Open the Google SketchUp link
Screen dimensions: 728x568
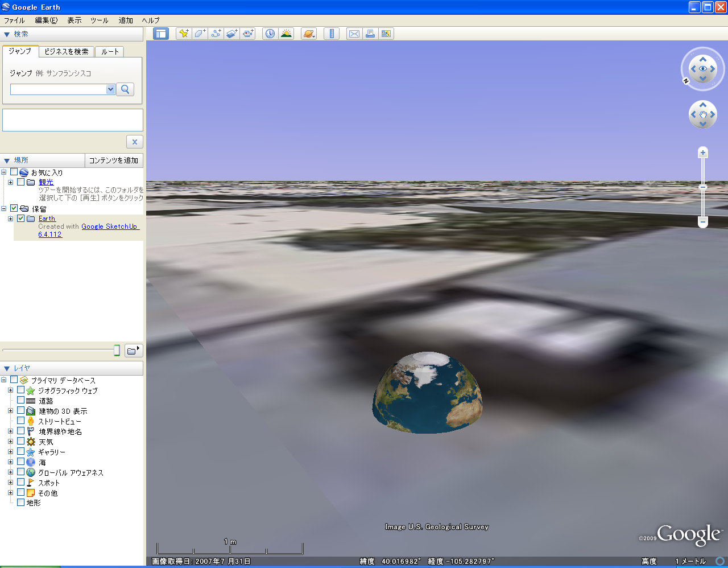point(109,227)
